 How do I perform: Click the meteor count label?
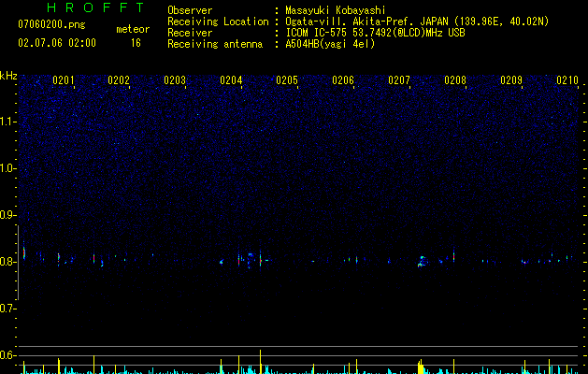133,29
